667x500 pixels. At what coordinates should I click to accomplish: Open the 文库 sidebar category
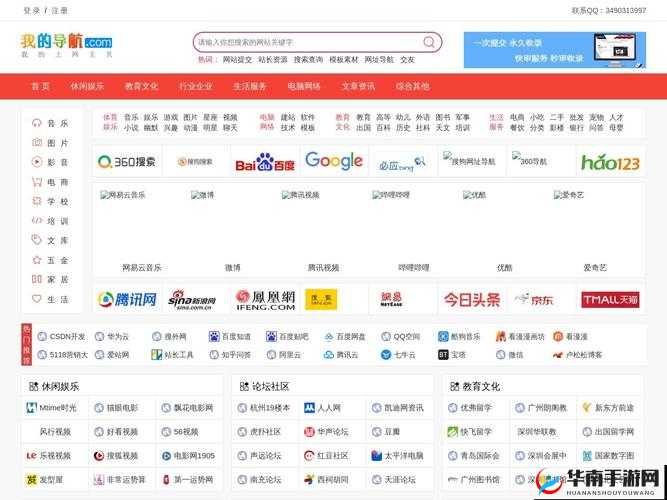(x=51, y=240)
